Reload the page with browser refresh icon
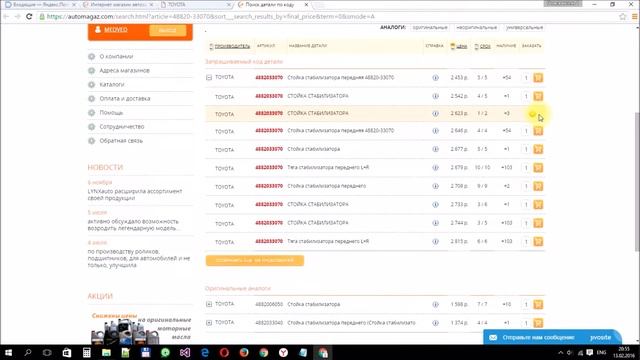Image resolution: width=640 pixels, height=360 pixels. tap(29, 17)
